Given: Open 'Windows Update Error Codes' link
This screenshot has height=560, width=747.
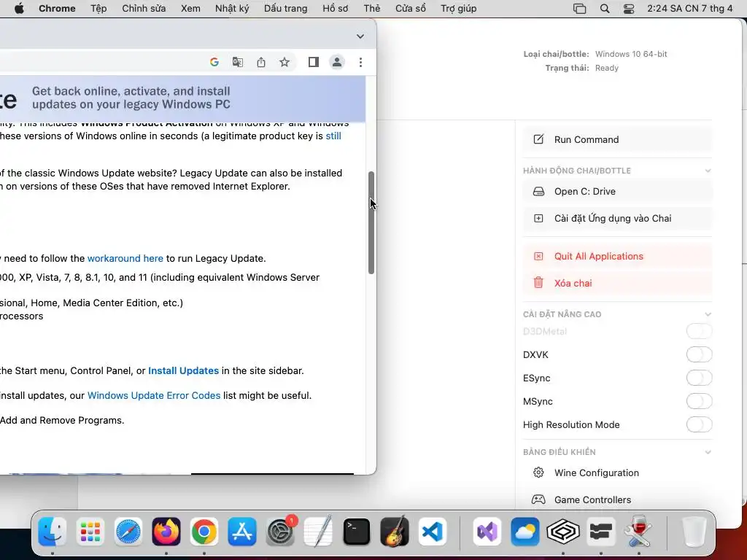Looking at the screenshot, I should click(154, 395).
